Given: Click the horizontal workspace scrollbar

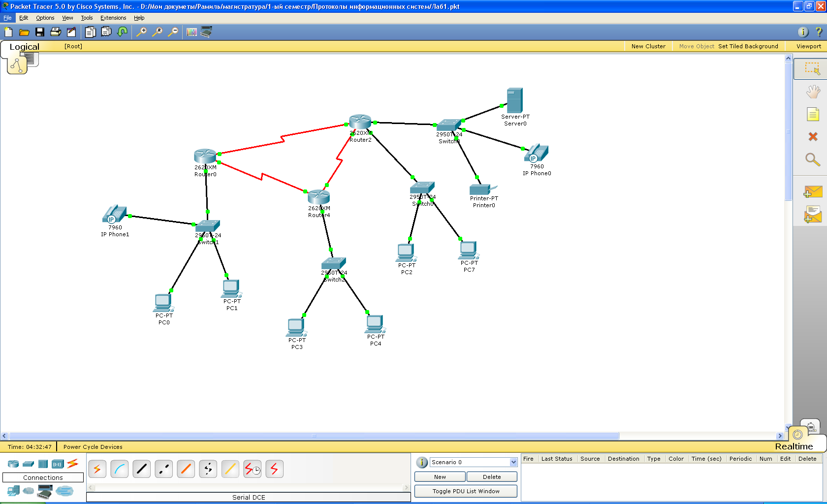Looking at the screenshot, I should point(314,436).
